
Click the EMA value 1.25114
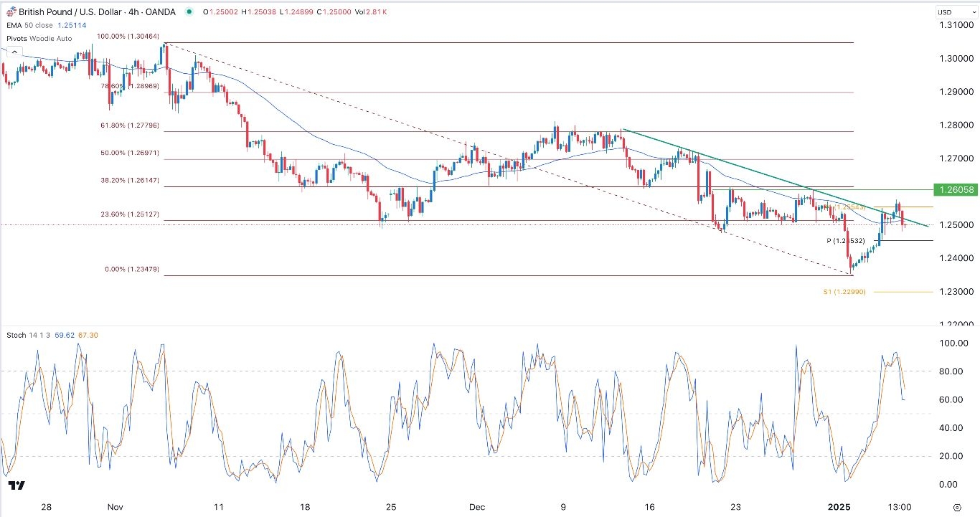72,24
